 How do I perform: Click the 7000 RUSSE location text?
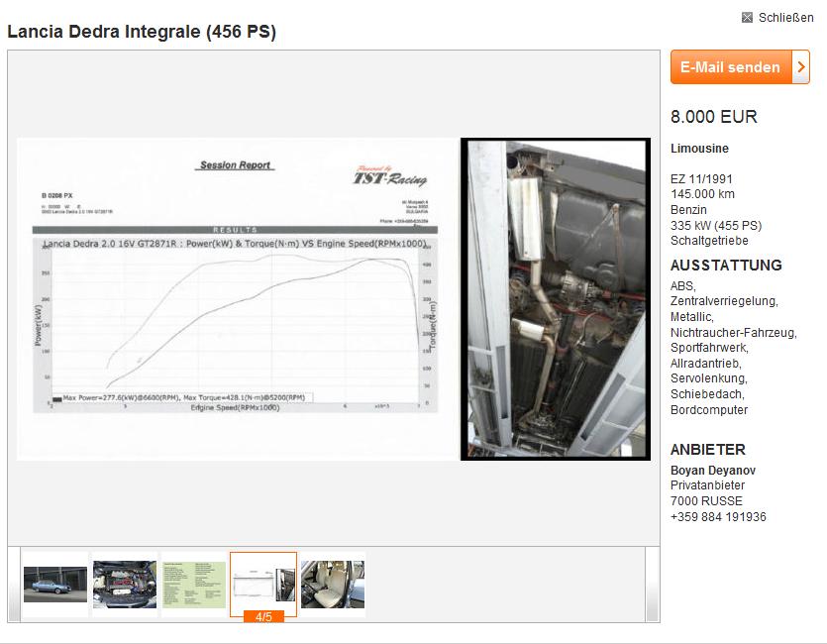pos(706,501)
